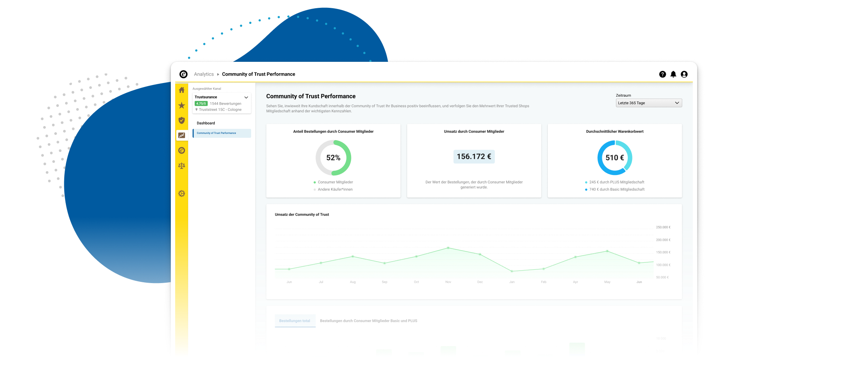Click the 740 € durch Basic Mitgliedschaft legend
Image resolution: width=868 pixels, height=379 pixels.
pyautogui.click(x=614, y=189)
